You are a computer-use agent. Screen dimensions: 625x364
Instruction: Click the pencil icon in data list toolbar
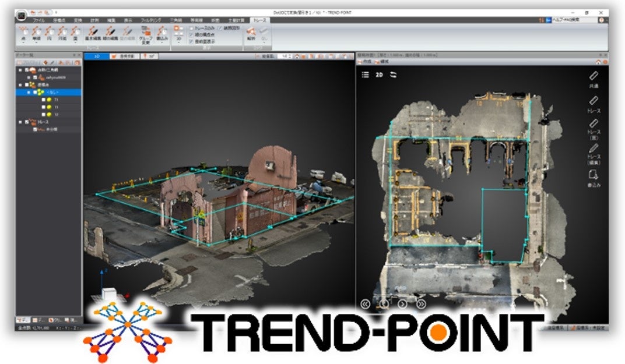click(52, 62)
